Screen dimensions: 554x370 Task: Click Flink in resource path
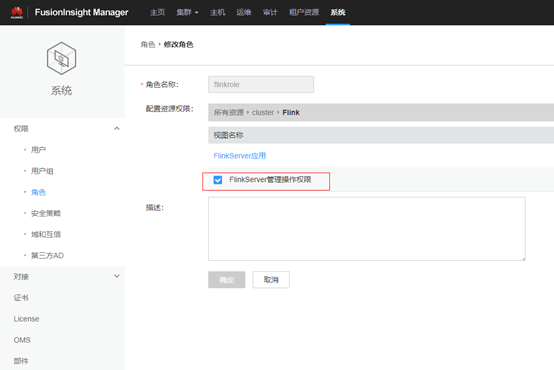(291, 112)
